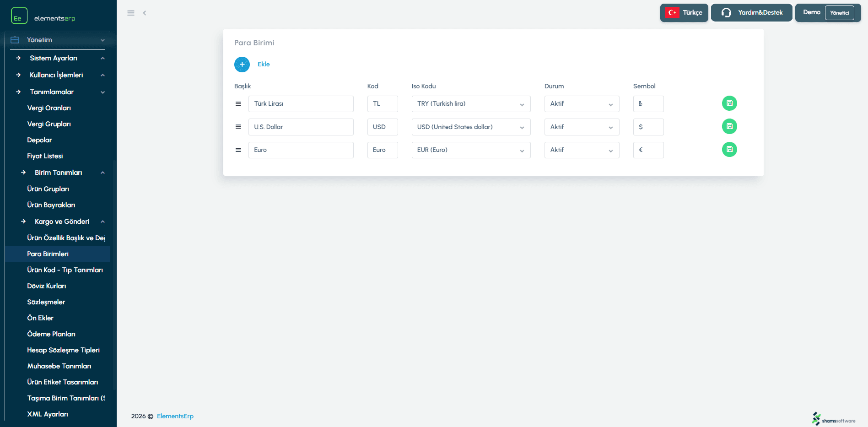The height and width of the screenshot is (427, 868).
Task: Open Muhasebe Tanımları menu item
Action: pyautogui.click(x=59, y=366)
